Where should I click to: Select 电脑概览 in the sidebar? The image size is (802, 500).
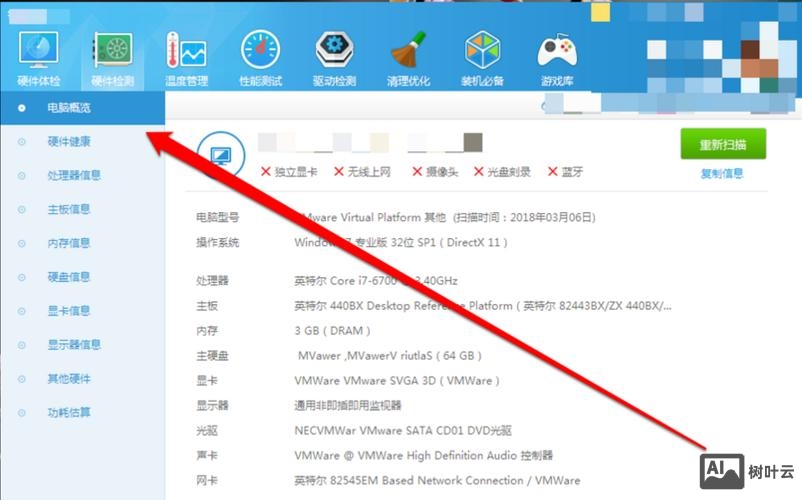[x=82, y=108]
